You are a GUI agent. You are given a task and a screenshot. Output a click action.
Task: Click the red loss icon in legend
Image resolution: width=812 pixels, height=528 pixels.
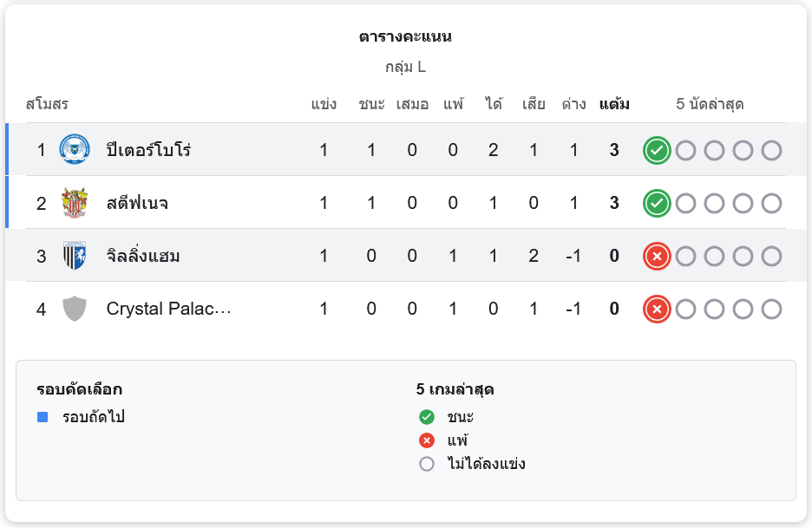click(426, 440)
